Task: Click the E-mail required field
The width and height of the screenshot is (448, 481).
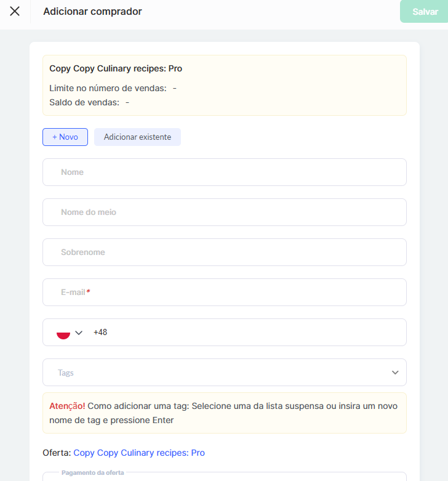Action: [x=224, y=293]
